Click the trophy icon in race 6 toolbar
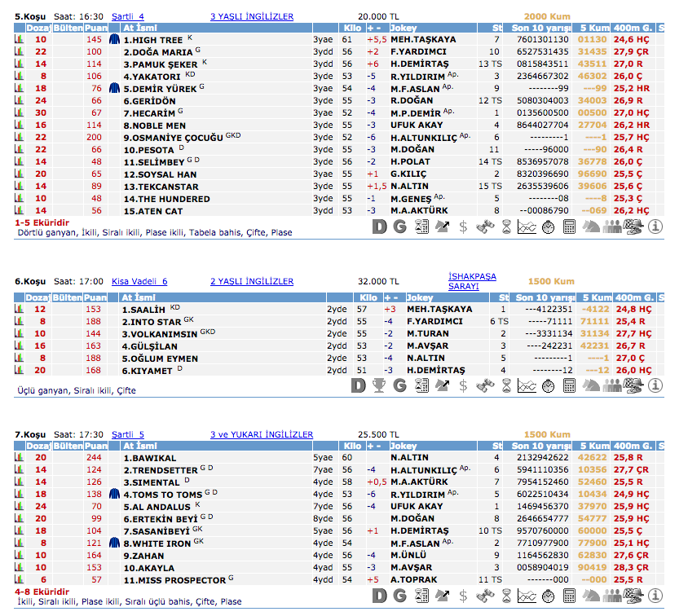This screenshot has height=616, width=688. pos(377,385)
